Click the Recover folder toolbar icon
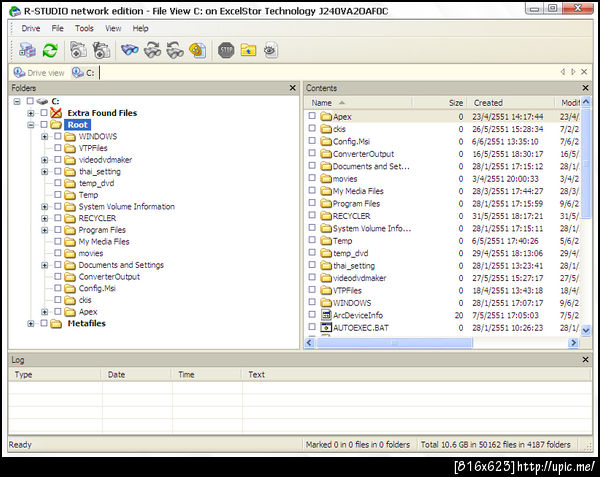Image resolution: width=600 pixels, height=477 pixels. (248, 50)
